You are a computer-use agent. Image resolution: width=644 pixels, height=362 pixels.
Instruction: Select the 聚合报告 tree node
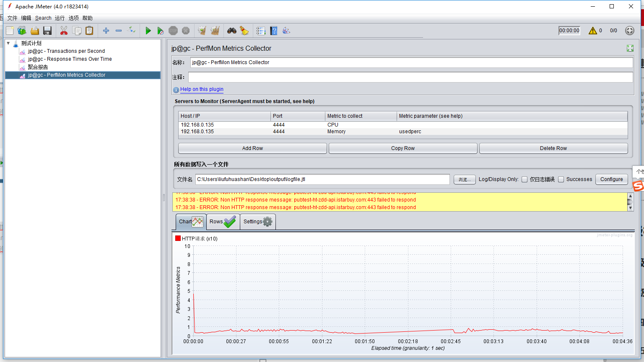click(38, 67)
